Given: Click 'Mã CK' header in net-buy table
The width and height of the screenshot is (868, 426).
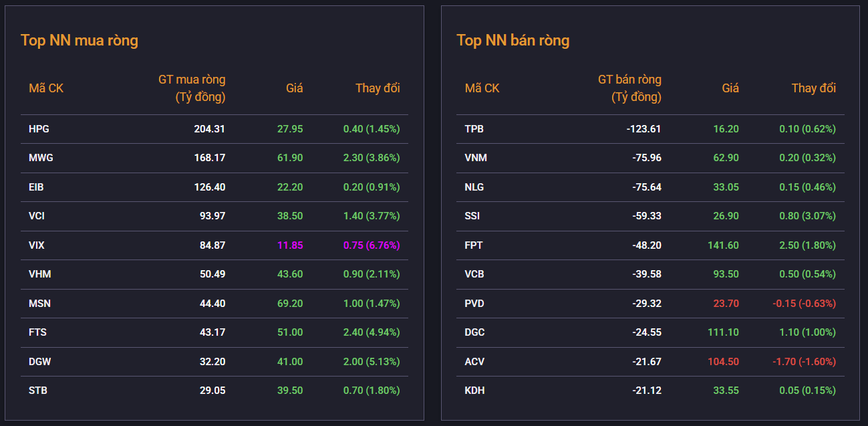Looking at the screenshot, I should (x=46, y=88).
